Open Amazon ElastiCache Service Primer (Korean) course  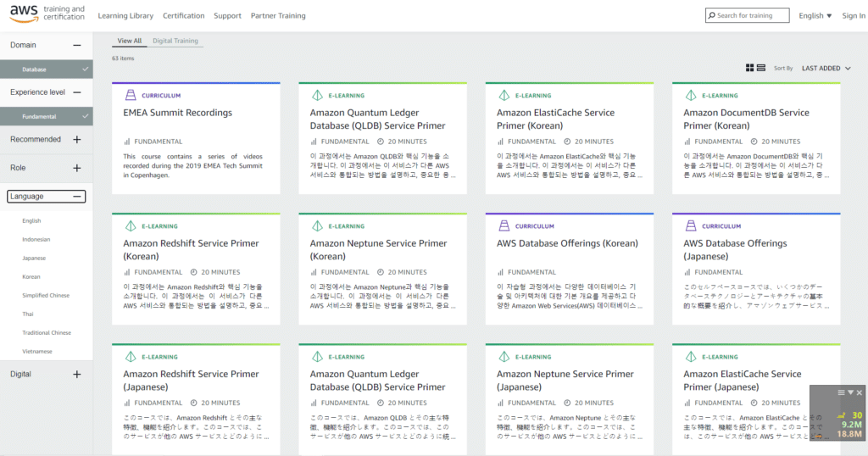coord(555,119)
